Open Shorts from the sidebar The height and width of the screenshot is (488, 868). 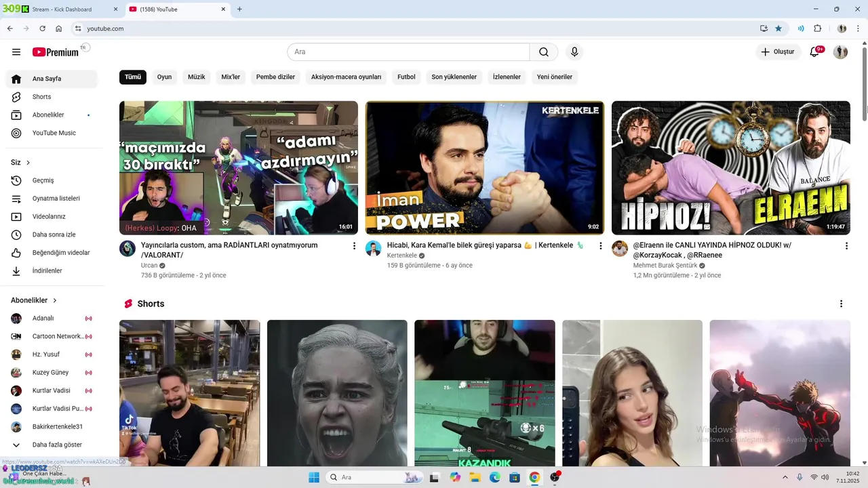click(x=52, y=97)
